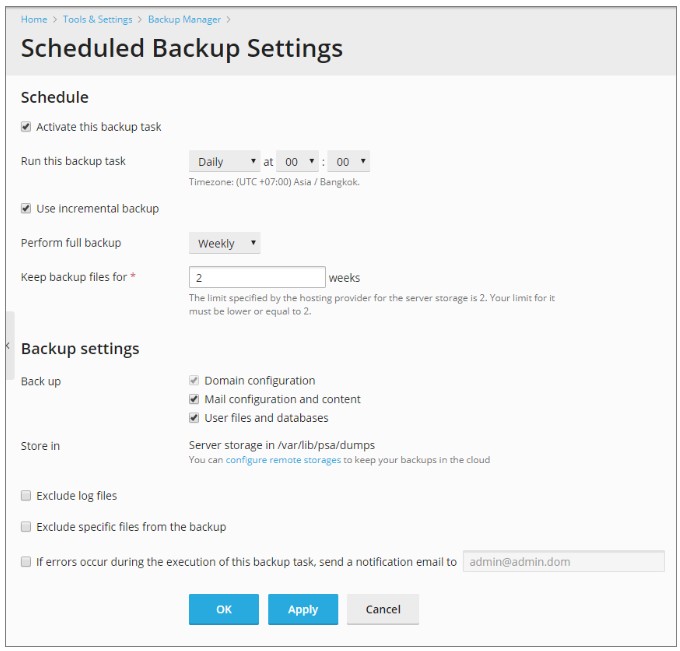Viewport: 680px width, 651px height.
Task: Open the minutes dropdown for backup time
Action: click(x=349, y=161)
